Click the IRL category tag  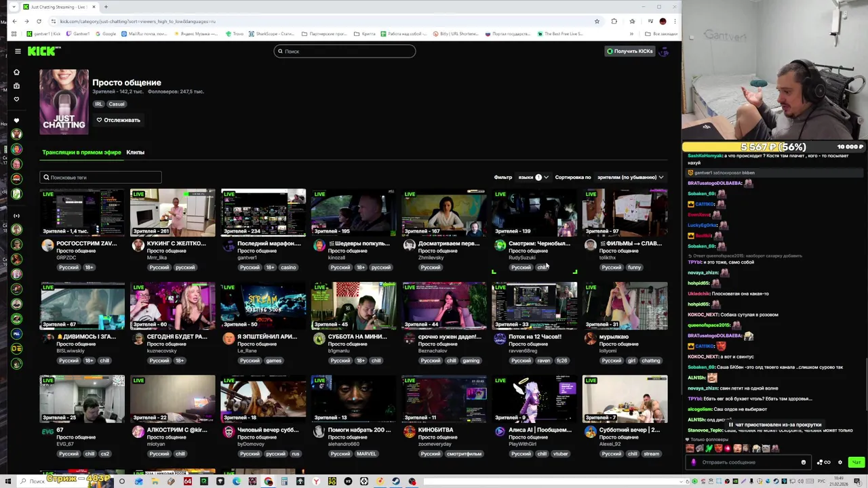(x=98, y=104)
